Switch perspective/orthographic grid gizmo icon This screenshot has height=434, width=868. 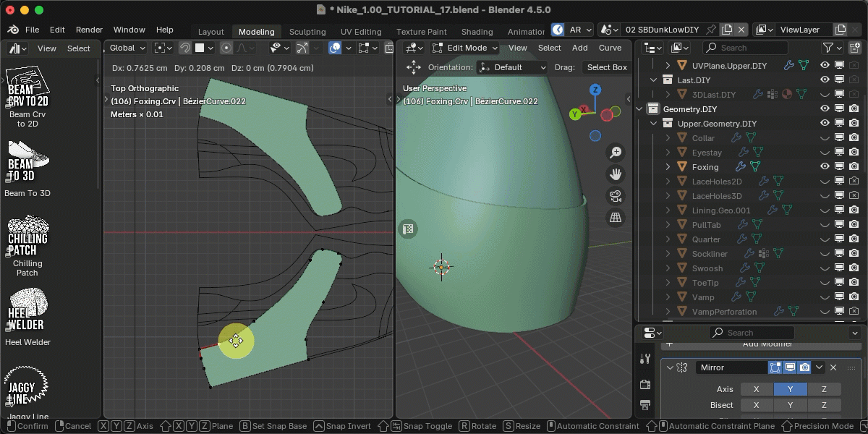616,218
